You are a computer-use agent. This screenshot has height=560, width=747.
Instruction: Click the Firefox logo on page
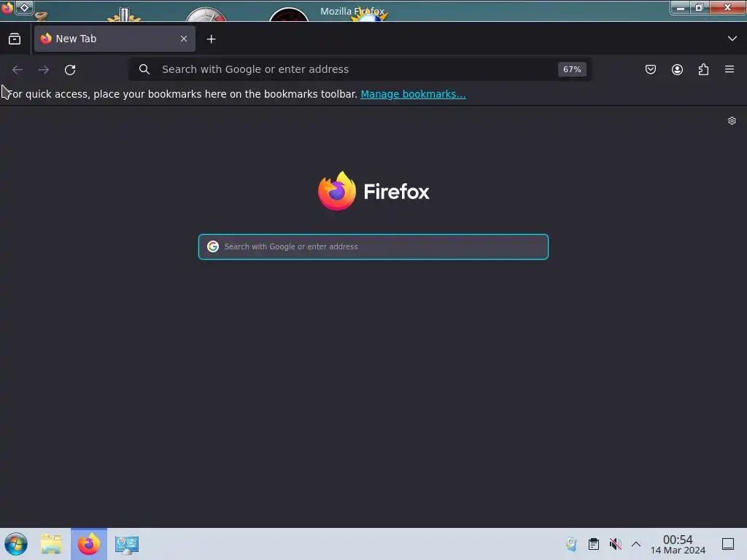click(373, 191)
